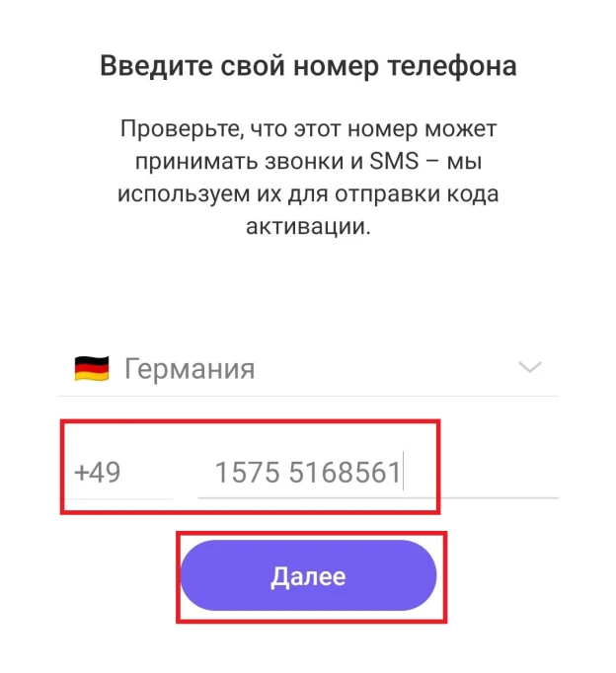Click the digits 1575 in phone field

pyautogui.click(x=247, y=472)
